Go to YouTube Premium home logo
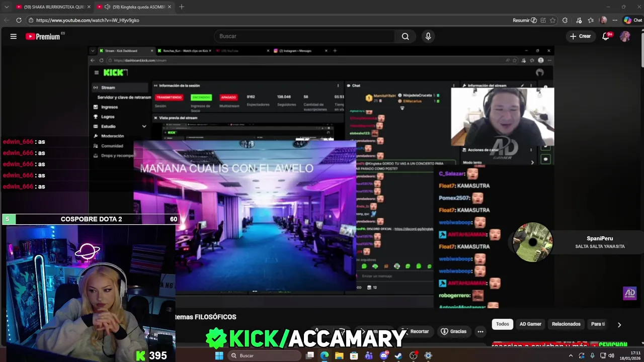Screen dimensions: 644x362 tap(43, 36)
